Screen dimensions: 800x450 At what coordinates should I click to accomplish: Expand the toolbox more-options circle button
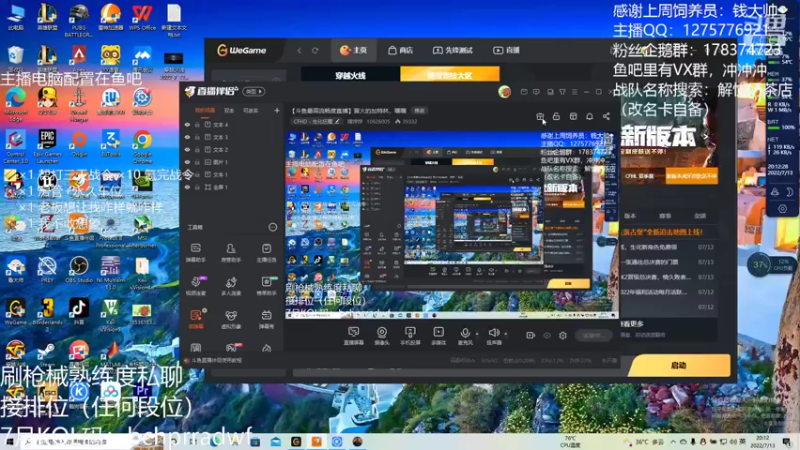(x=273, y=227)
